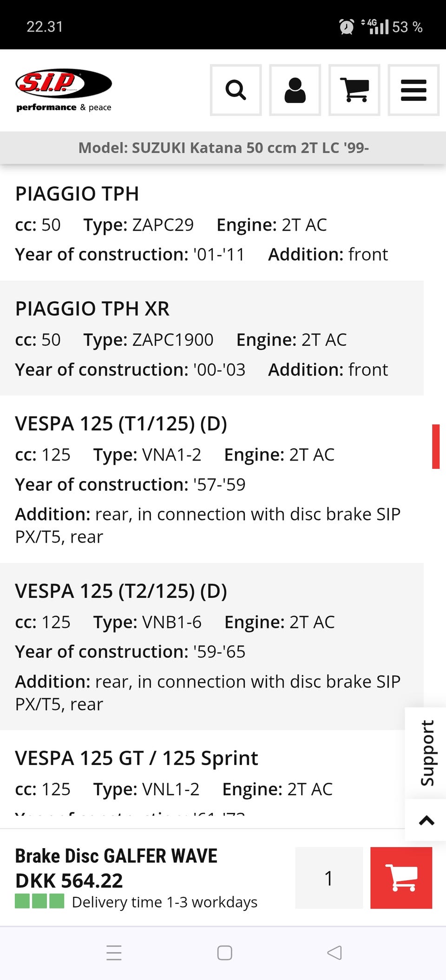The image size is (446, 980).
Task: Tap Android home button
Action: coord(224,953)
